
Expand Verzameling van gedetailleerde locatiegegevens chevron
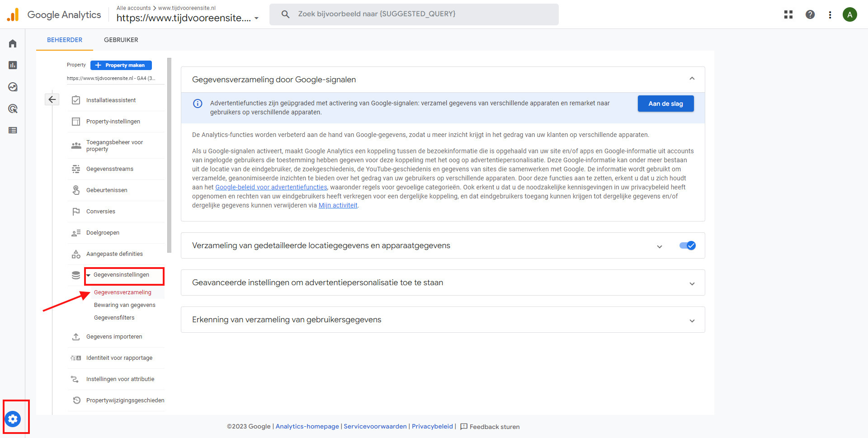(659, 246)
